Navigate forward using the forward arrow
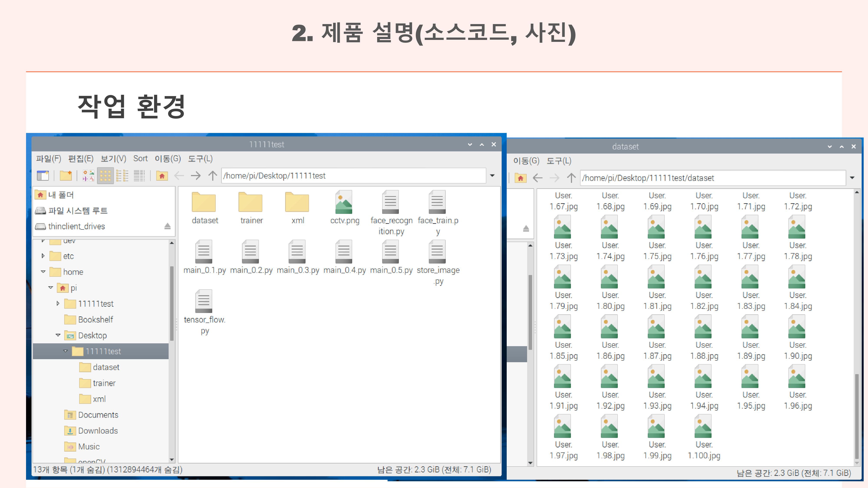The height and width of the screenshot is (488, 868). [x=196, y=175]
